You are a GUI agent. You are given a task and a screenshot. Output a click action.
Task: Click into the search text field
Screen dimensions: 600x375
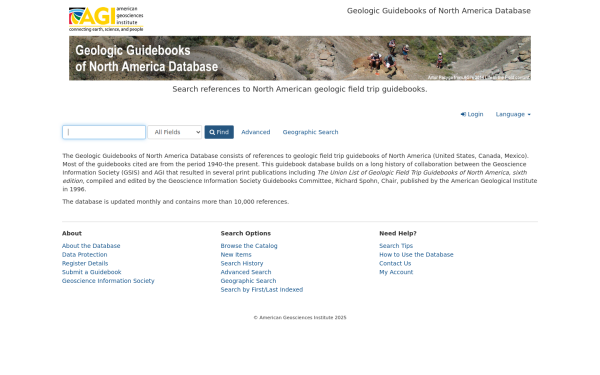(104, 132)
